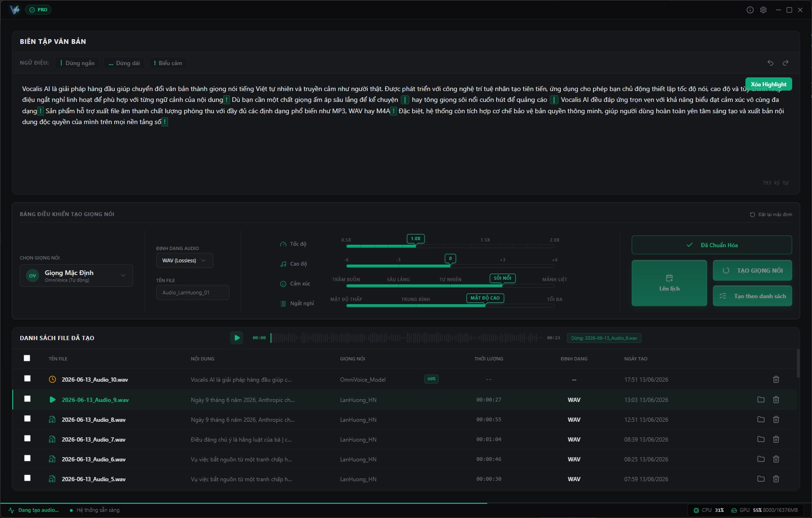Click the audio file icon for Audio_7.wav
The width and height of the screenshot is (812, 518).
[52, 439]
